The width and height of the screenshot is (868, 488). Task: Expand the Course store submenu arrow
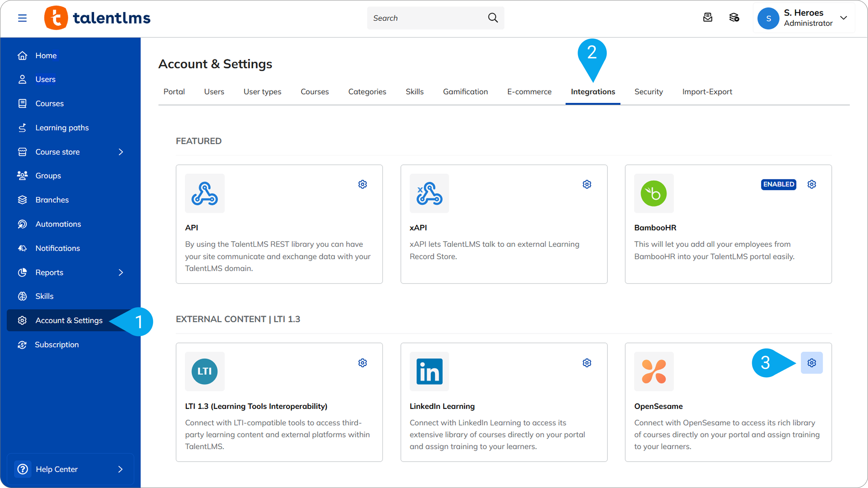[x=121, y=152]
